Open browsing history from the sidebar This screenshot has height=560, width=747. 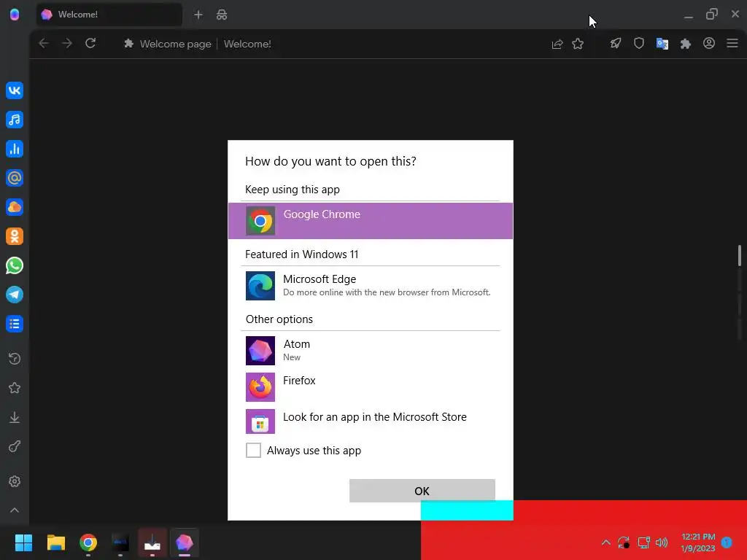(x=15, y=359)
